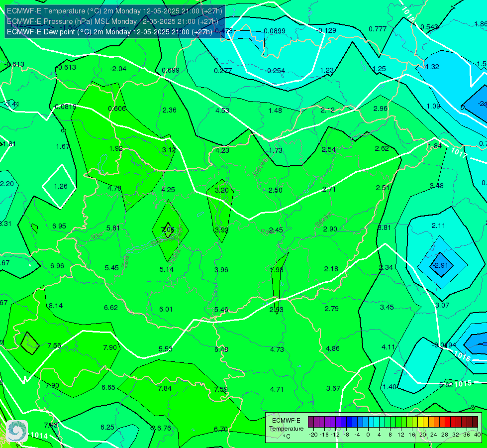
Task: Click the 4.11 value
Action: tap(388, 347)
